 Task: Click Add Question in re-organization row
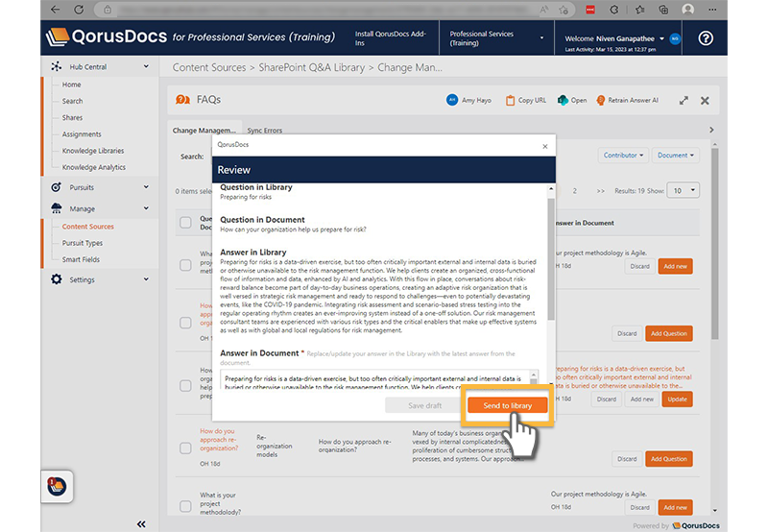pos(668,459)
